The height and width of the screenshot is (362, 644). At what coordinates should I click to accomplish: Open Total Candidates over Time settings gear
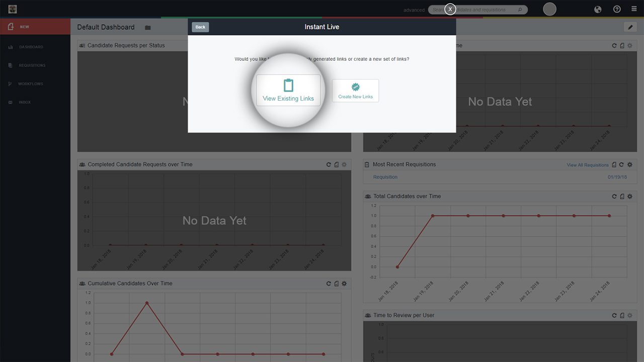coord(630,197)
